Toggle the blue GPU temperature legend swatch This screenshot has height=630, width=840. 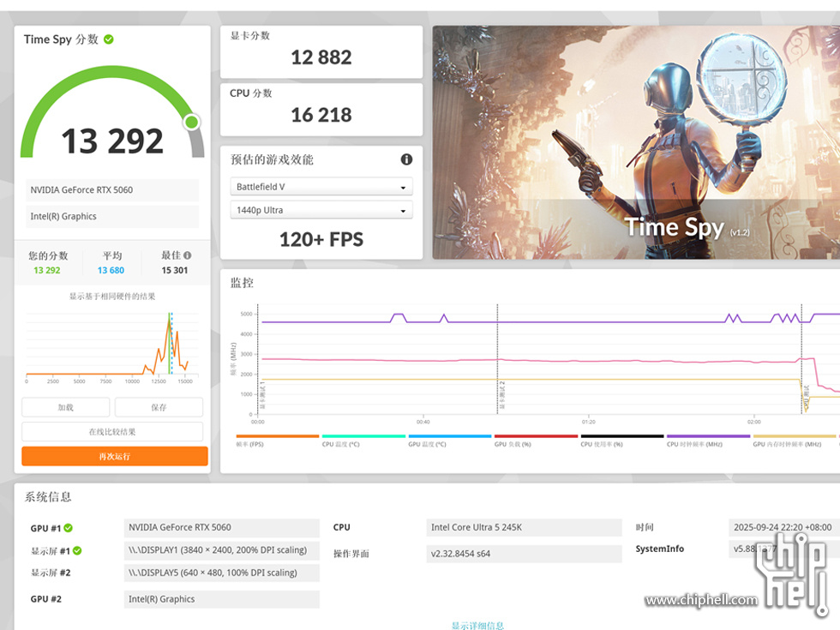(x=449, y=436)
